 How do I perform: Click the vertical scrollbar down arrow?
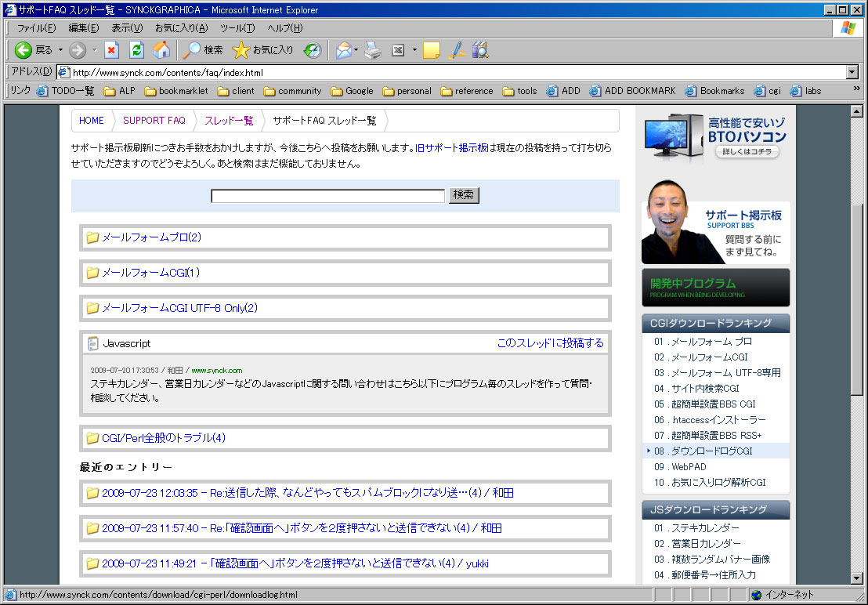[x=857, y=578]
